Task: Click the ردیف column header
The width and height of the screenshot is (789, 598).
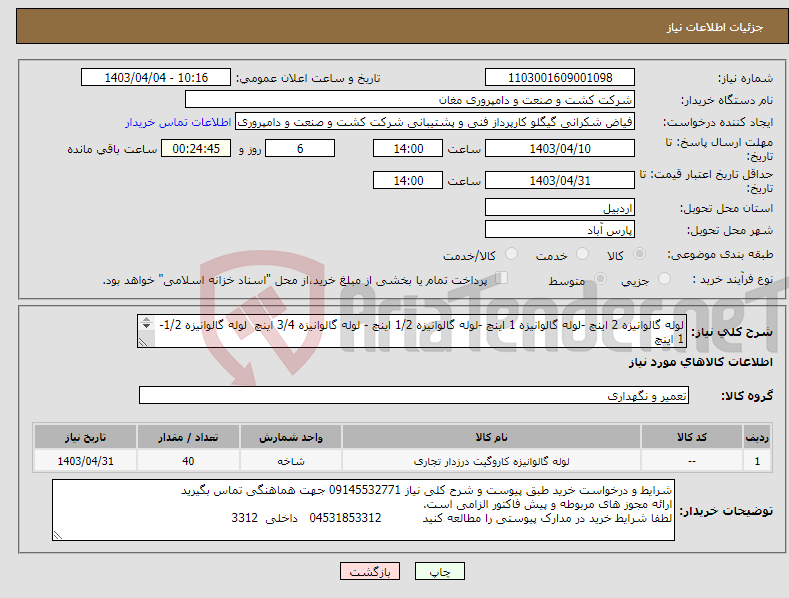Action: click(757, 437)
